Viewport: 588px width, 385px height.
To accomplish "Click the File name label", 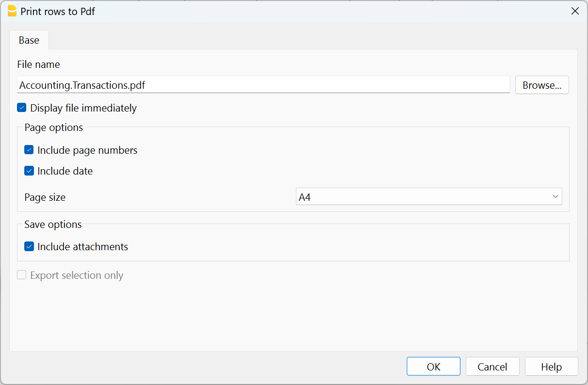I will click(x=39, y=64).
